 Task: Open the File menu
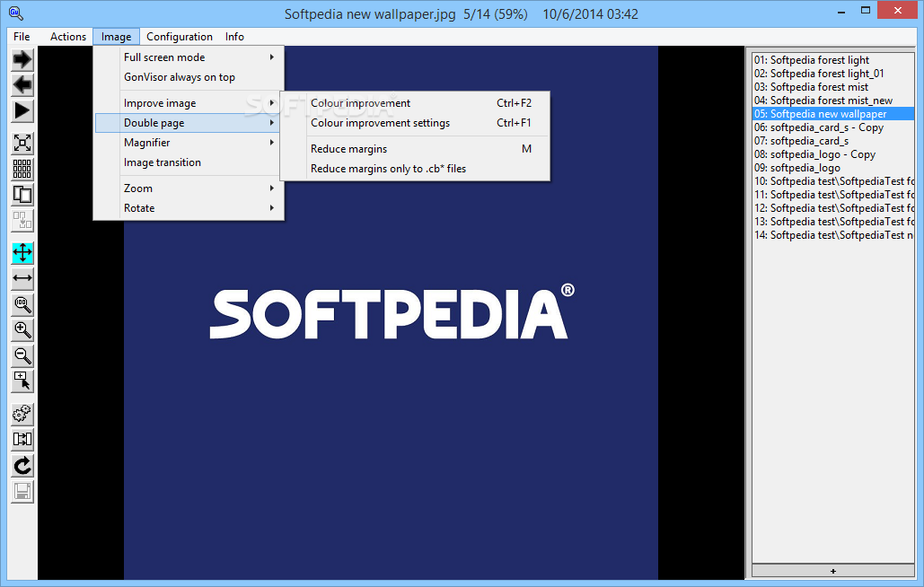click(x=22, y=37)
